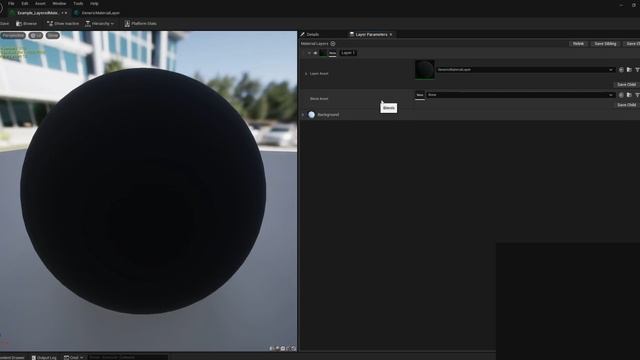Click the Background layer sphere thumbnail

pyautogui.click(x=311, y=115)
